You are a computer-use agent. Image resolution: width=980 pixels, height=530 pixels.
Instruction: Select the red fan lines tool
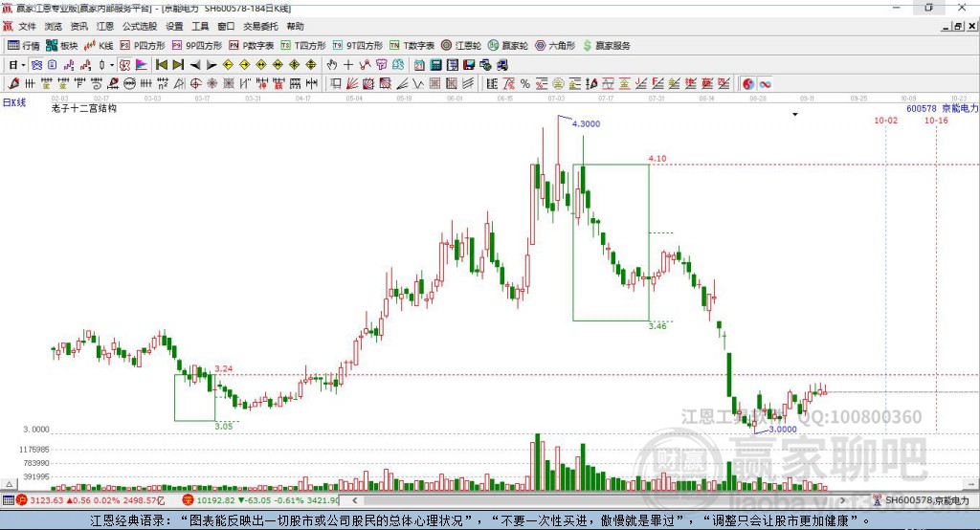tap(352, 84)
